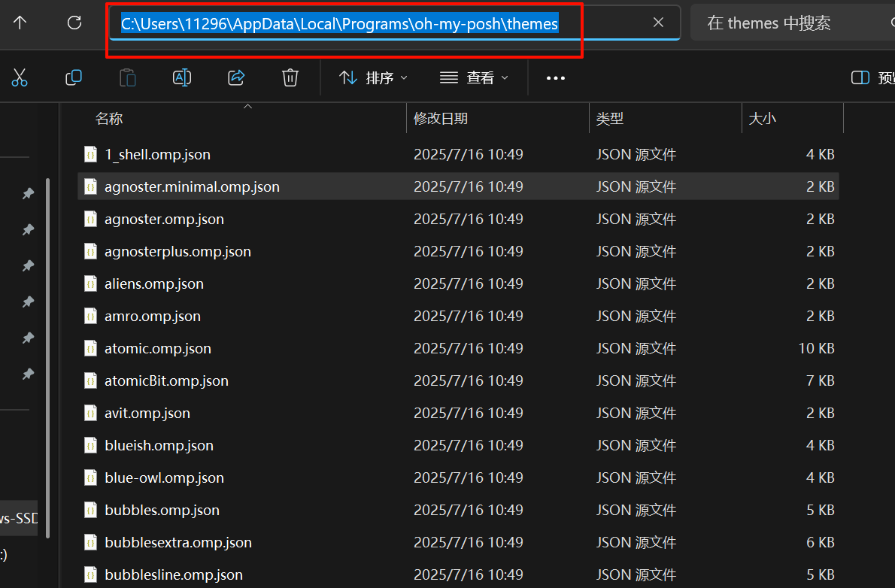Select file blue-owl.omp.json
This screenshot has height=588, width=895.
(458, 477)
